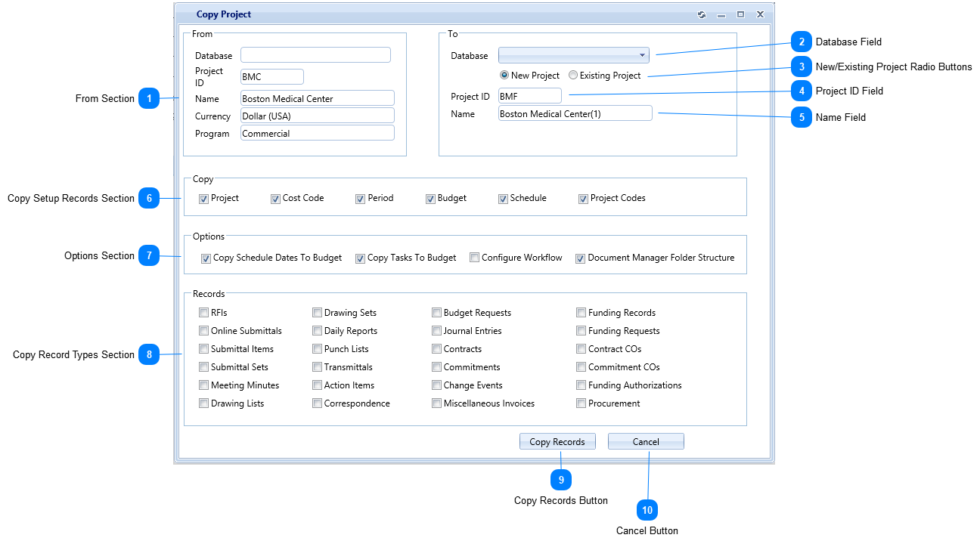Uncheck the Cost Code checkbox
Viewport: 980px width, 544px height.
(x=276, y=199)
